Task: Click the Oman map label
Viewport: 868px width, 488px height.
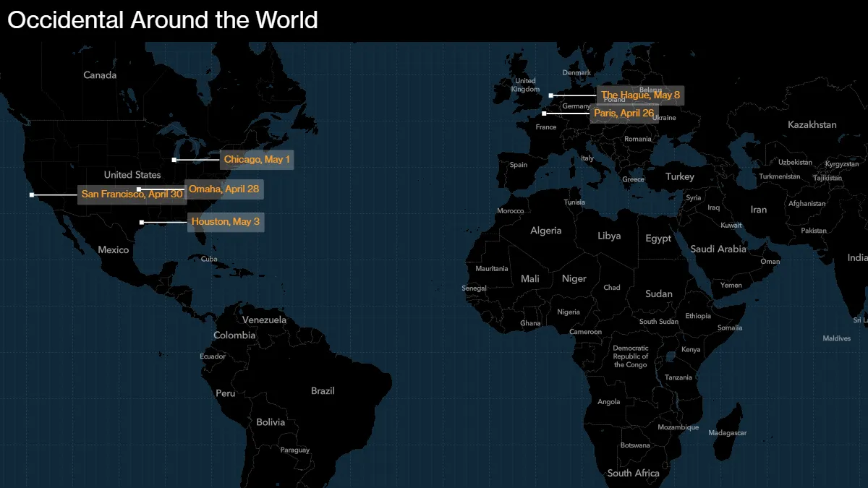Action: [770, 262]
